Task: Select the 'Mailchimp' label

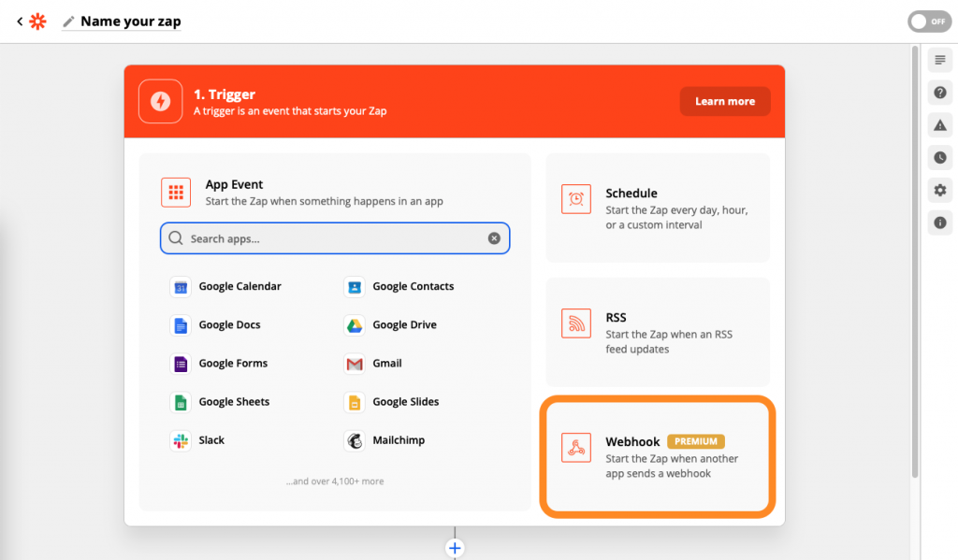Action: (x=399, y=440)
